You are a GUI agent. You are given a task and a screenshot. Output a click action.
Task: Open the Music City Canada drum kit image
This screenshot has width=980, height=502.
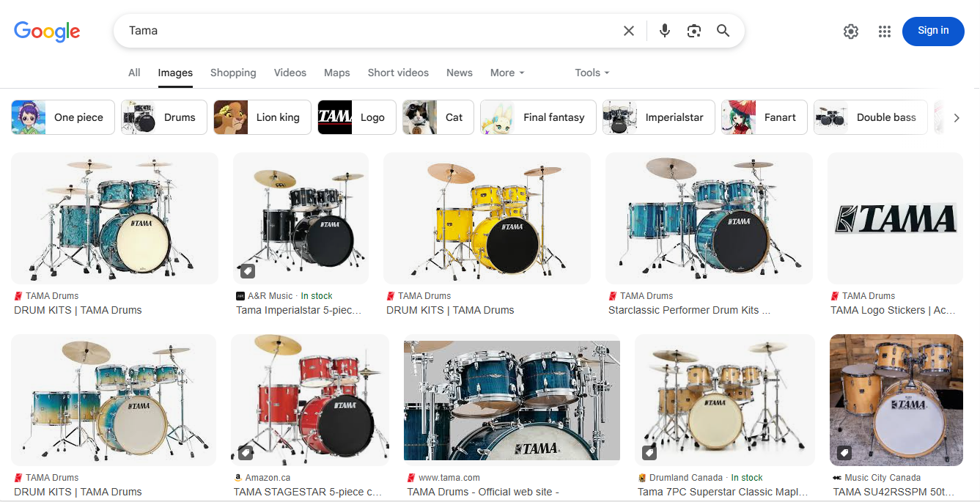pyautogui.click(x=896, y=400)
